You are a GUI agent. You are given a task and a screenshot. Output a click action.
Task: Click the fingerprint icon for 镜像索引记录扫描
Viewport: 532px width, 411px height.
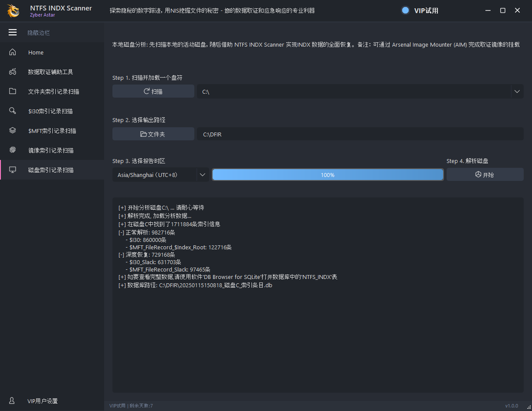[13, 150]
